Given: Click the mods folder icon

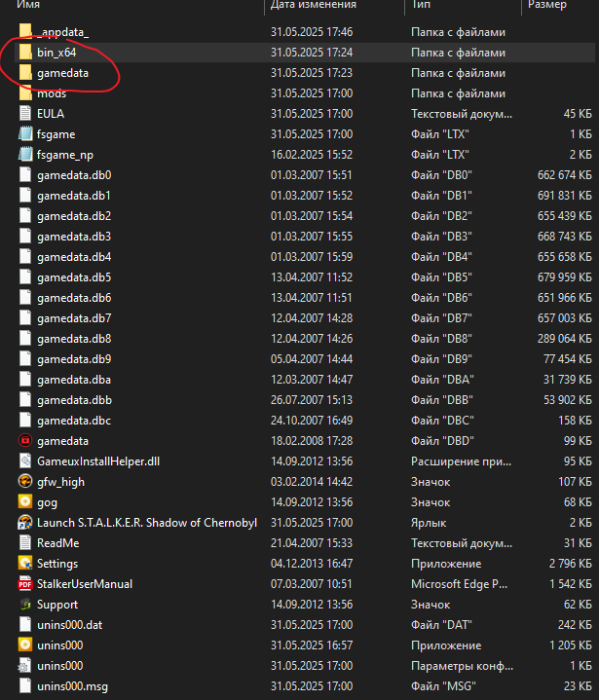Looking at the screenshot, I should tap(25, 93).
